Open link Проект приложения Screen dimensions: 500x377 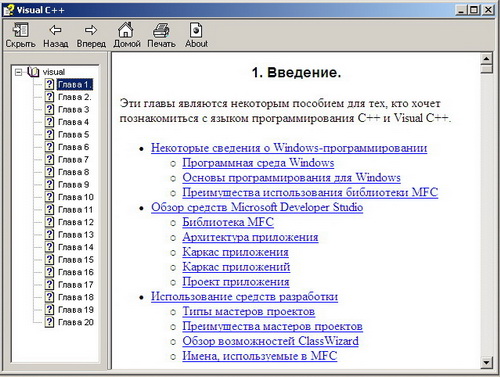coord(236,282)
